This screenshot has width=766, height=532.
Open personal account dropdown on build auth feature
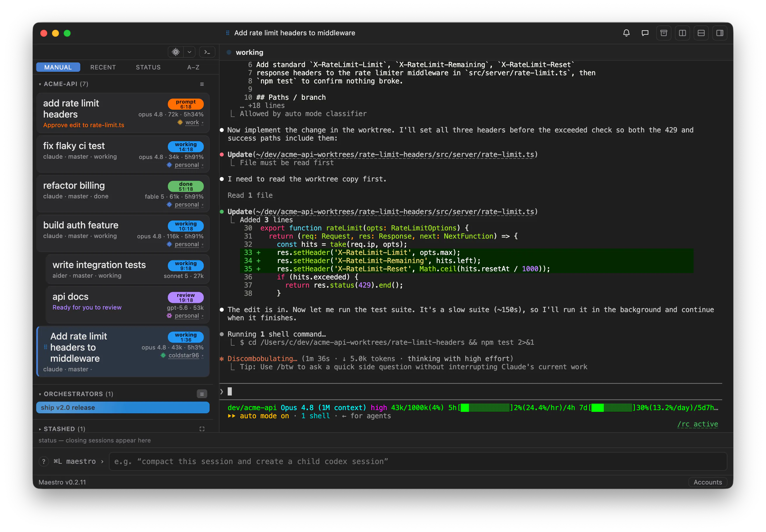pos(189,244)
